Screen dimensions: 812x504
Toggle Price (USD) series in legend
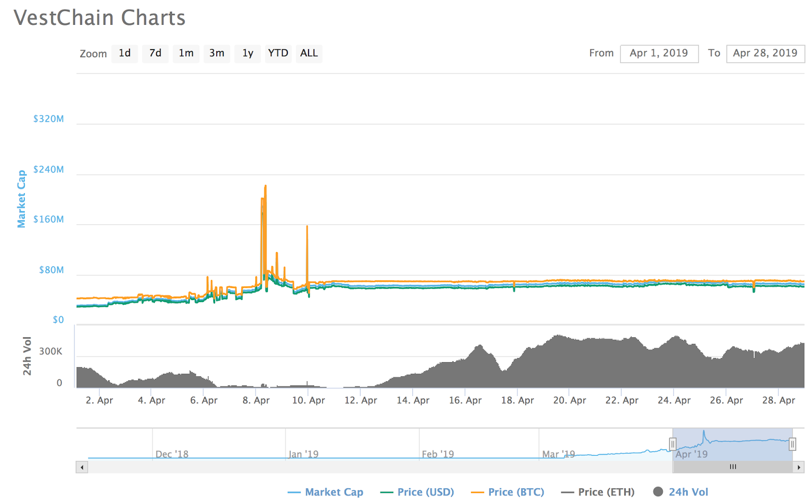(417, 492)
